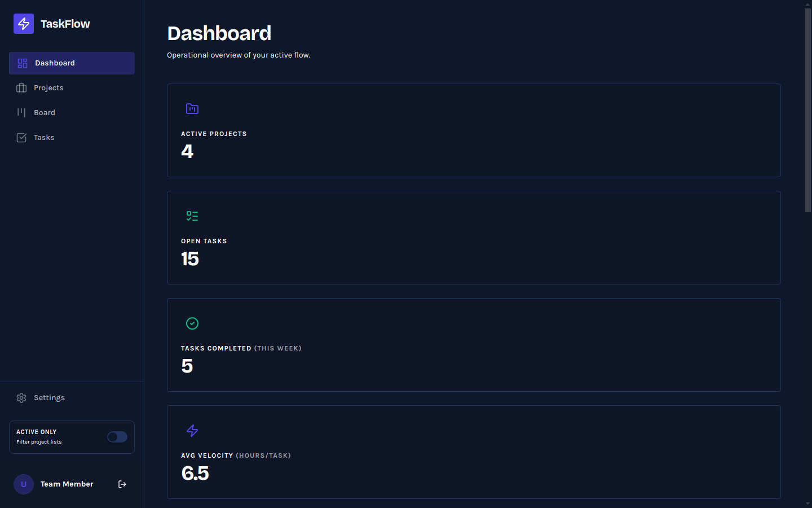Go to Projects in the sidebar
Screen dimensions: 812x508
click(72, 88)
